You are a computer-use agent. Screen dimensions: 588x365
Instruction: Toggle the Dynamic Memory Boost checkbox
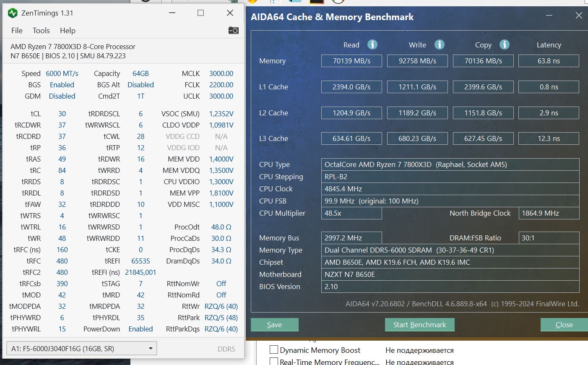pos(274,349)
